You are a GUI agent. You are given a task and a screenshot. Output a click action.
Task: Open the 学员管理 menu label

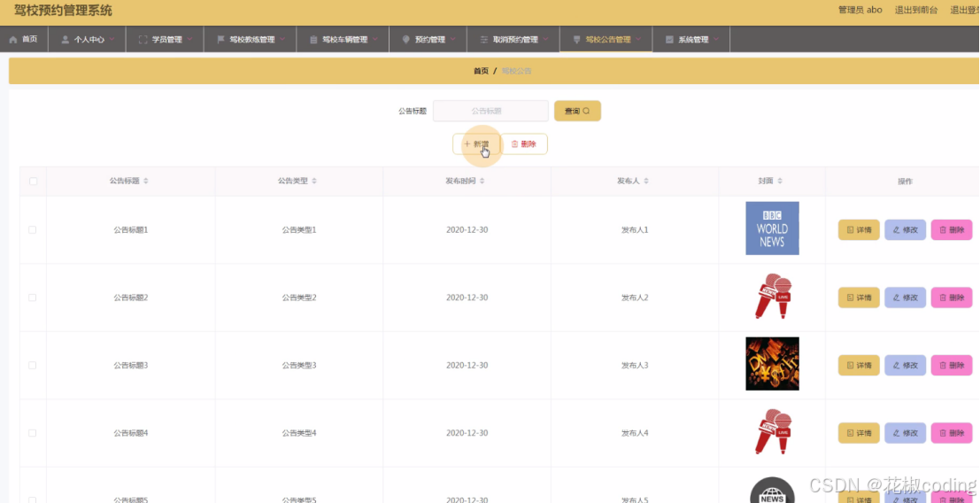167,39
